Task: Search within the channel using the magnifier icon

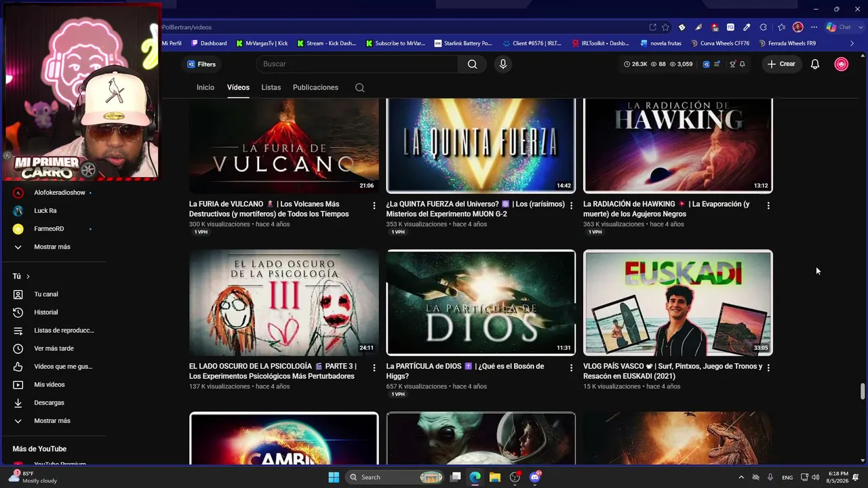Action: point(359,87)
